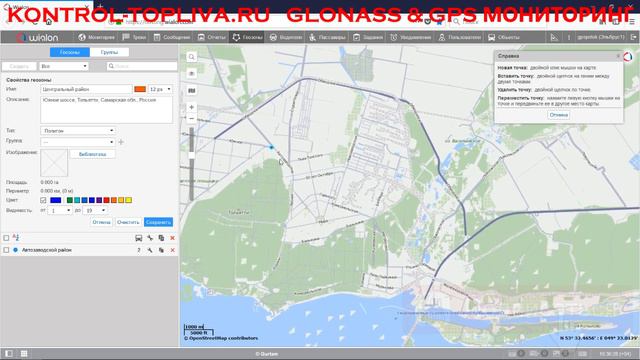Copy Автозаводской район geofence
This screenshot has height=360, width=640.
click(x=161, y=250)
